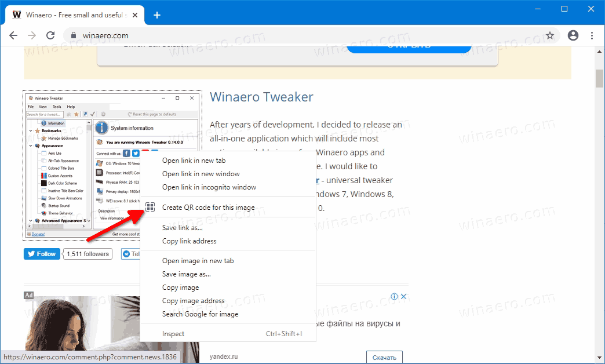Reload the winaero.com page
This screenshot has height=364, width=605.
pyautogui.click(x=50, y=35)
